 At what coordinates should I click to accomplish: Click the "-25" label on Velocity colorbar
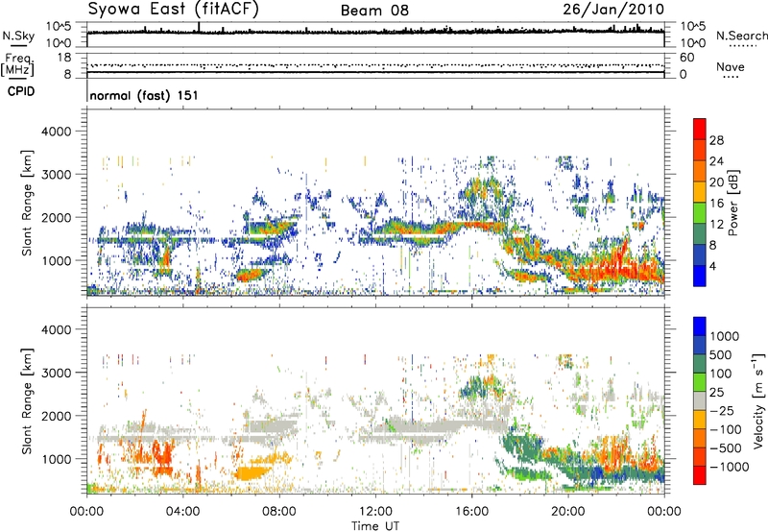(x=721, y=410)
